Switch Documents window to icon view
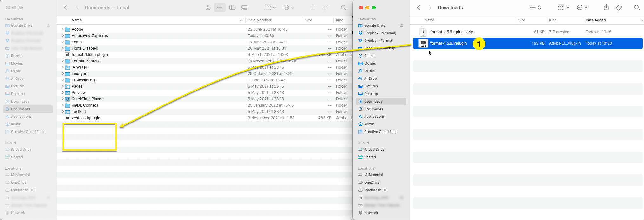The image size is (644, 220). click(208, 8)
